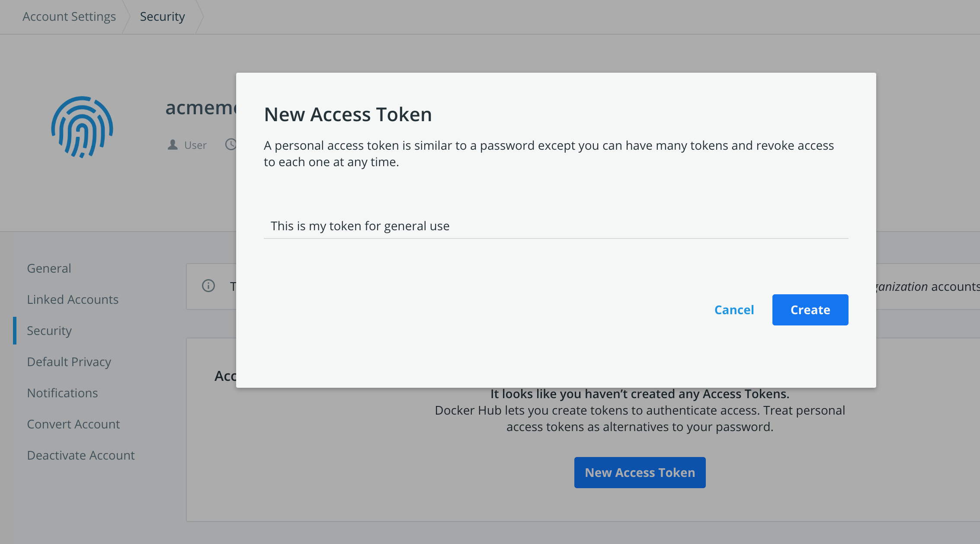Switch to Notifications section
Viewport: 980px width, 544px height.
pyautogui.click(x=62, y=393)
